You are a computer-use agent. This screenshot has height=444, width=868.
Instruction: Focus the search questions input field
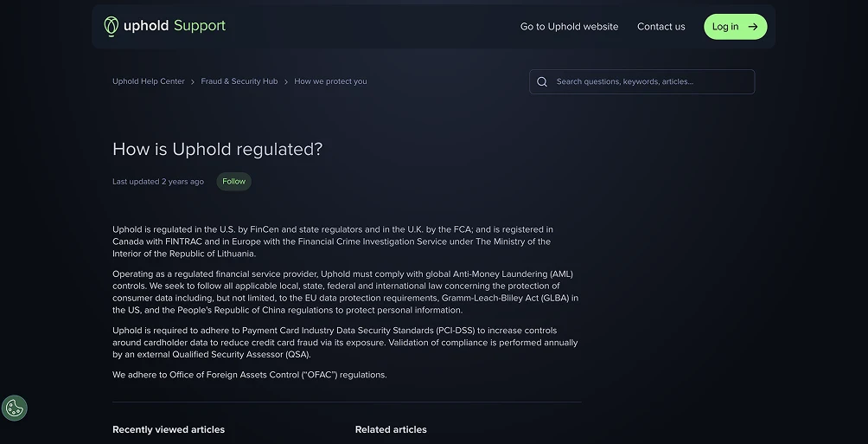641,82
